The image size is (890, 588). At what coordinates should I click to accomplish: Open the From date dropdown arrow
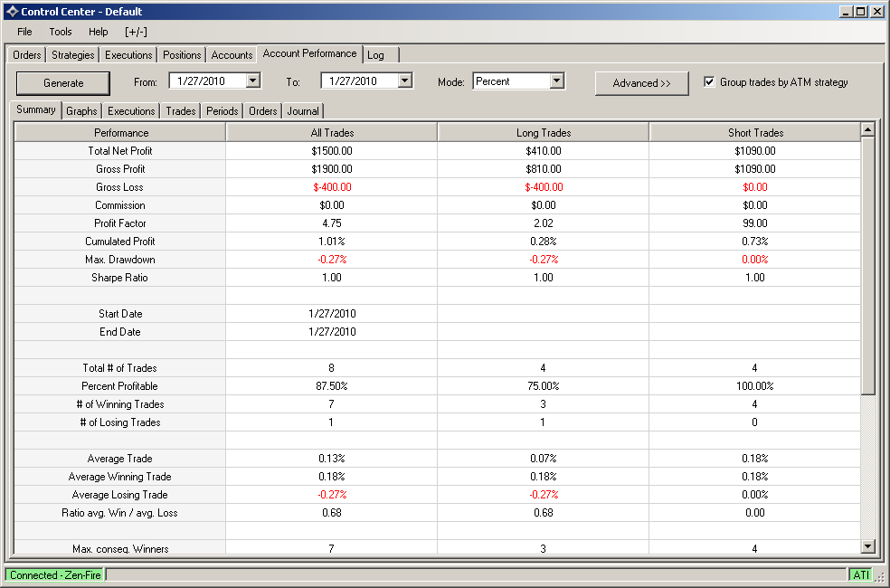click(x=253, y=81)
